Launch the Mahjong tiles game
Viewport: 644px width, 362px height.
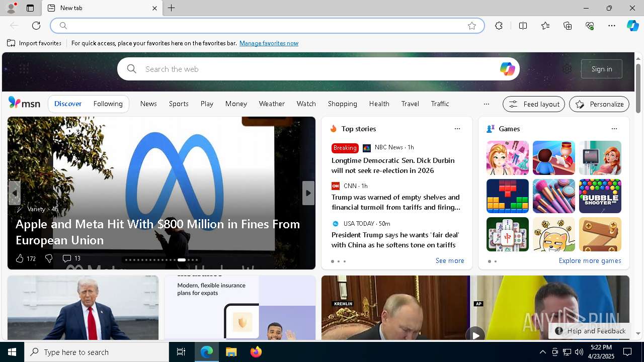pos(508,234)
